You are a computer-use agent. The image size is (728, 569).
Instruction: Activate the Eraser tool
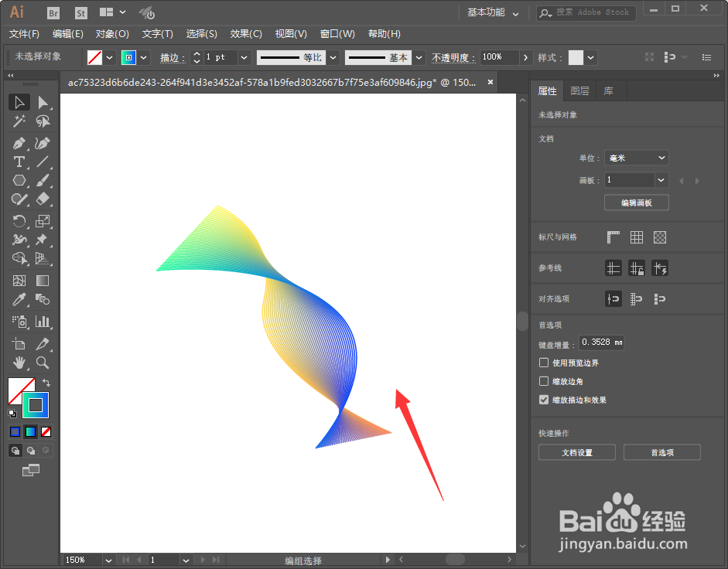point(43,199)
